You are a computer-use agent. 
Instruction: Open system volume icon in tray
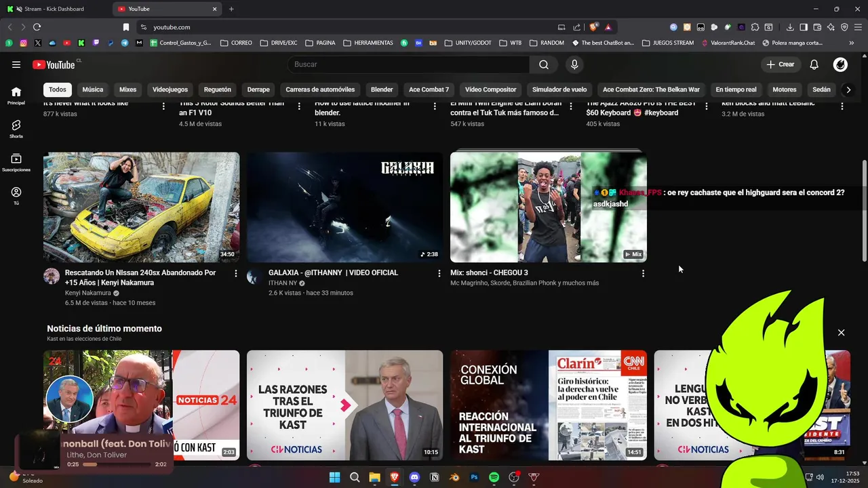(x=820, y=477)
